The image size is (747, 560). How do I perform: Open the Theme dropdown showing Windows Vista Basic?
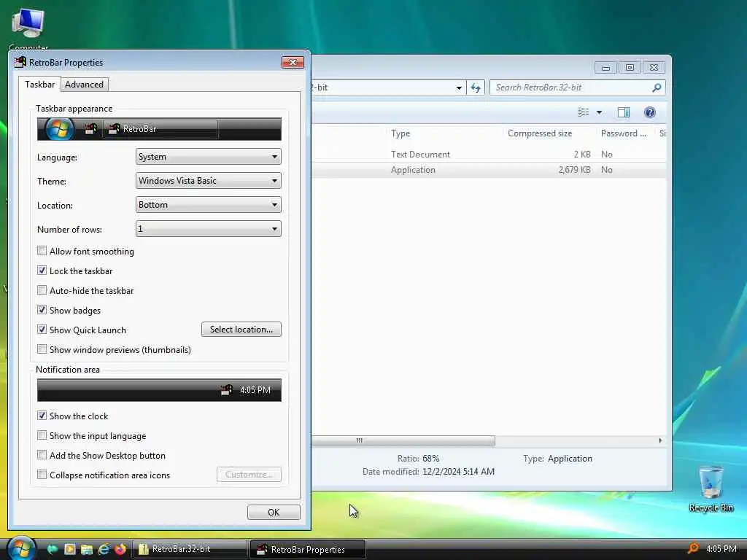pyautogui.click(x=208, y=181)
